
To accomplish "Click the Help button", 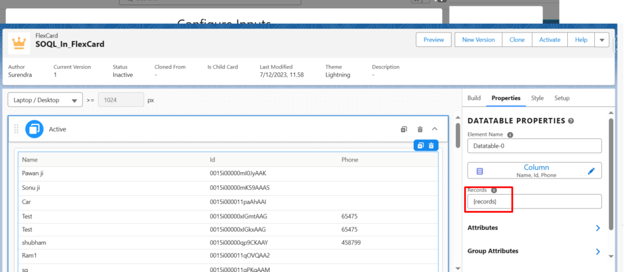I will pos(581,40).
